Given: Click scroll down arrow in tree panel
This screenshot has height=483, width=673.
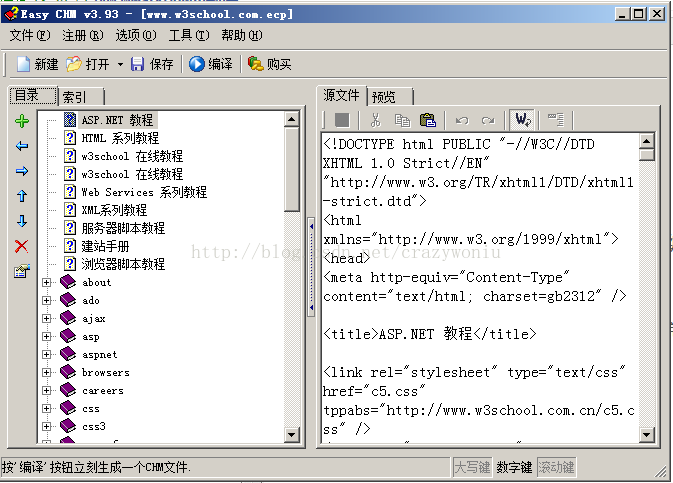Looking at the screenshot, I should (292, 434).
